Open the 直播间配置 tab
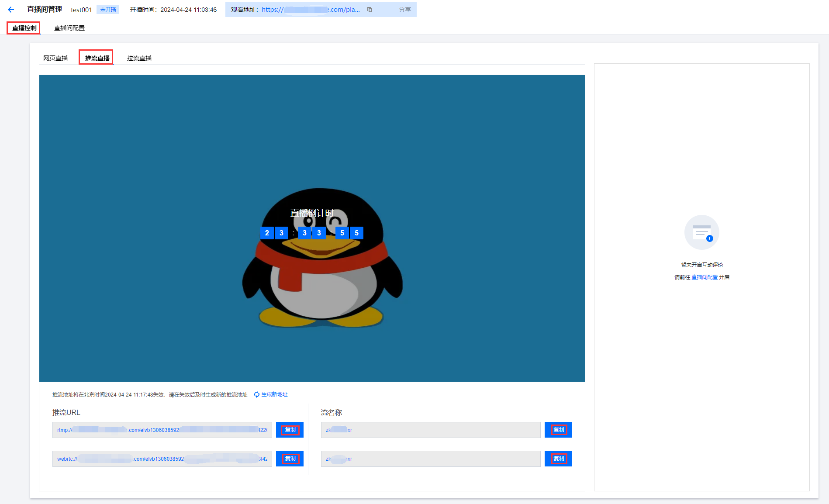The height and width of the screenshot is (504, 829). tap(69, 28)
